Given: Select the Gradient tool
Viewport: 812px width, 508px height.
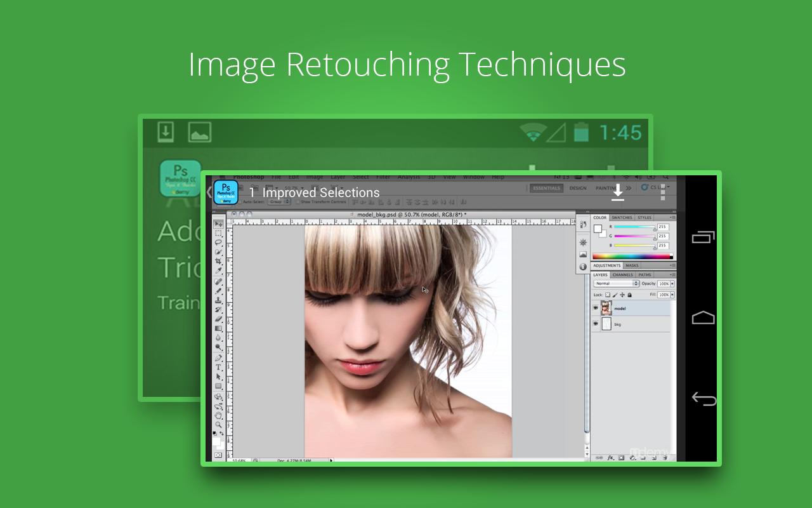Looking at the screenshot, I should 219,327.
